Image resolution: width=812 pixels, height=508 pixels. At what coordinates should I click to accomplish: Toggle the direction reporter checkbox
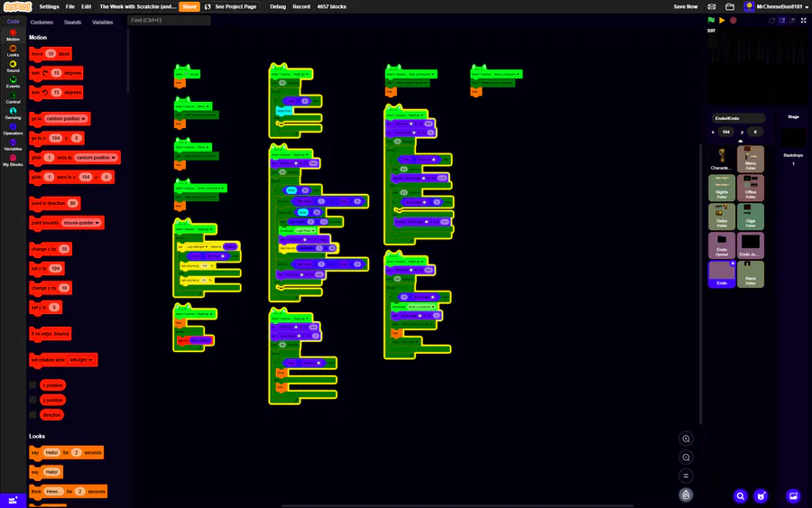click(32, 415)
